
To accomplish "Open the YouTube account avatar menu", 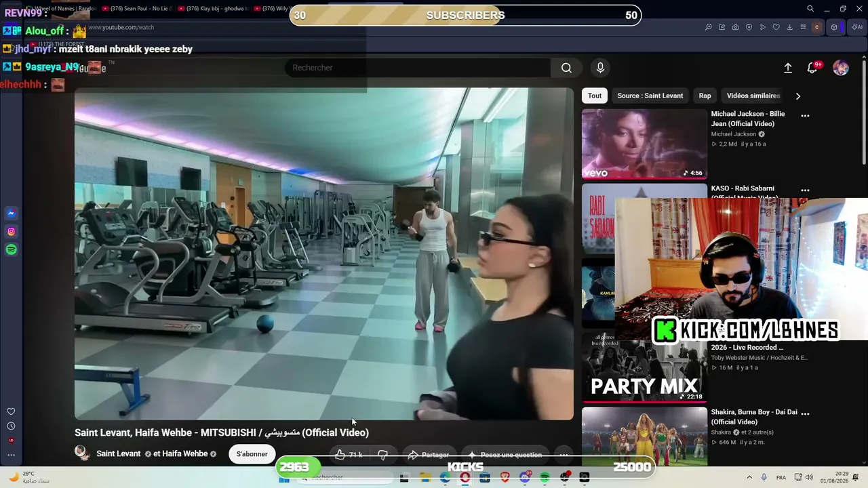I will (841, 68).
